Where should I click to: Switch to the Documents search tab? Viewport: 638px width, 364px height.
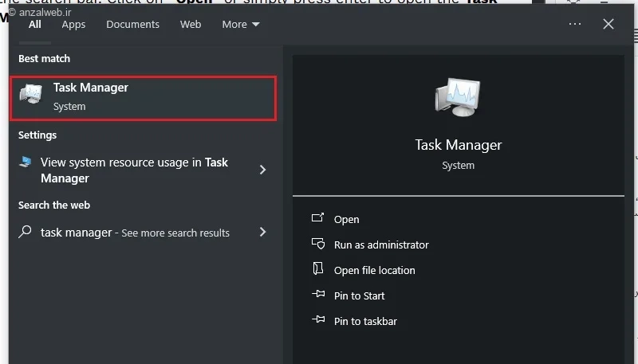(132, 25)
